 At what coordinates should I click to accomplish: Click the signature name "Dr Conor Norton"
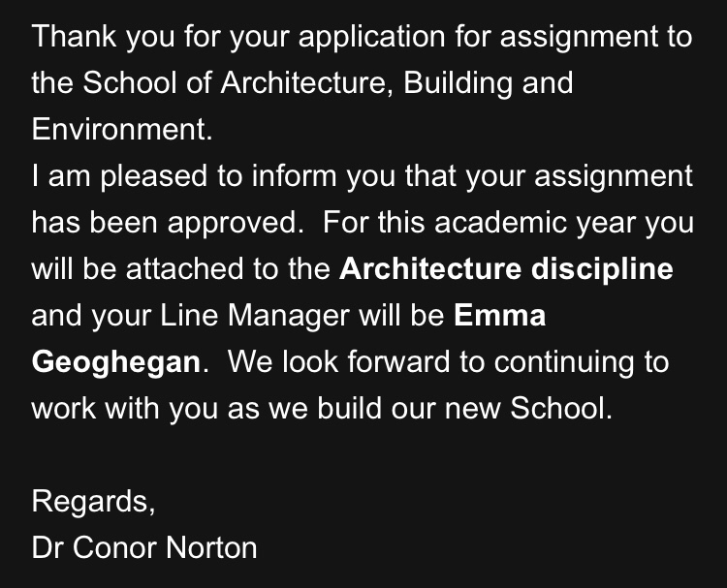pyautogui.click(x=144, y=548)
